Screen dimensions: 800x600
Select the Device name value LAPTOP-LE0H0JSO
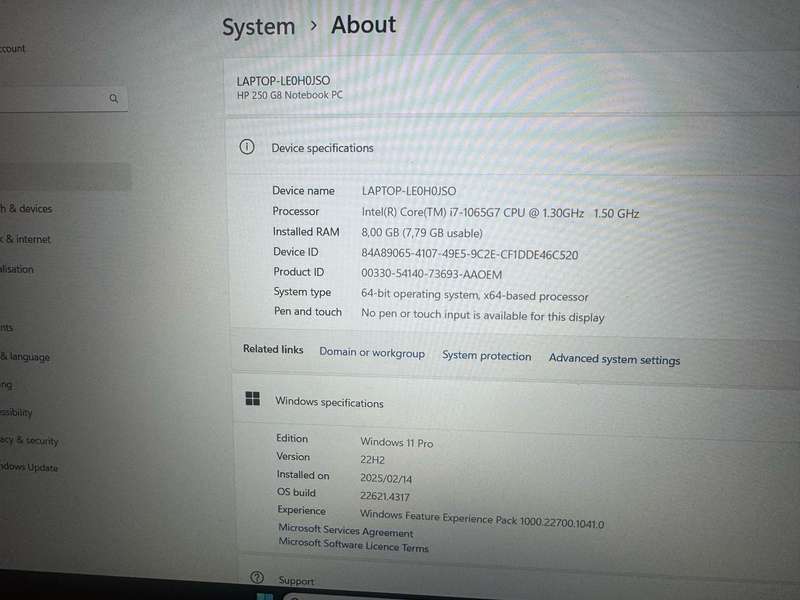409,191
